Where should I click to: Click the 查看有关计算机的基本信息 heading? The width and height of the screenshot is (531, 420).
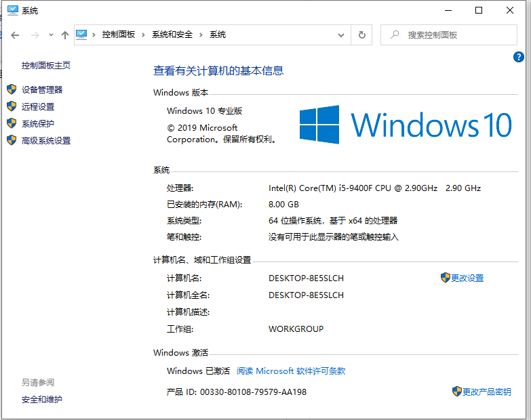tap(218, 70)
